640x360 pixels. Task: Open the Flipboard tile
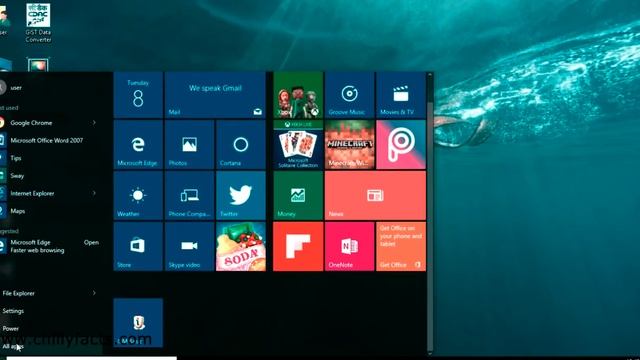(298, 247)
